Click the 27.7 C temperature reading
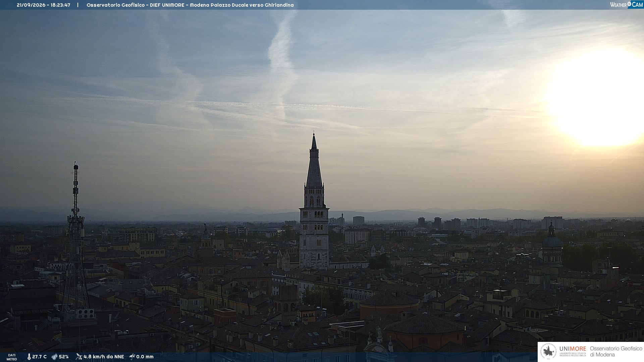 (40, 357)
